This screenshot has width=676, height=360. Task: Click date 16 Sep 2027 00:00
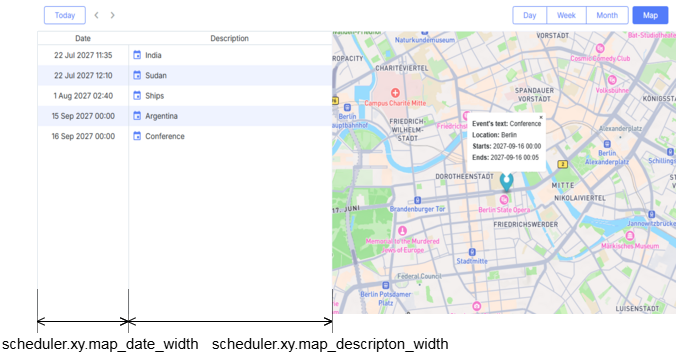click(x=83, y=136)
